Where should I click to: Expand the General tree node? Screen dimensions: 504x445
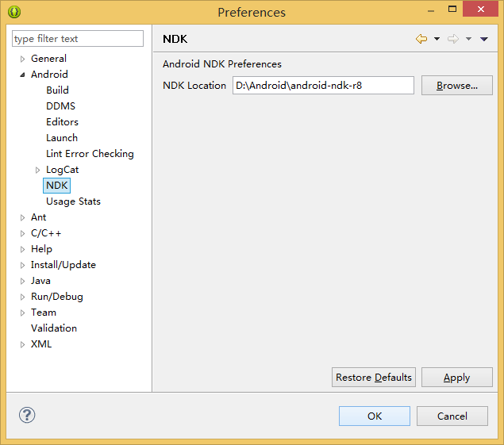pyautogui.click(x=22, y=59)
